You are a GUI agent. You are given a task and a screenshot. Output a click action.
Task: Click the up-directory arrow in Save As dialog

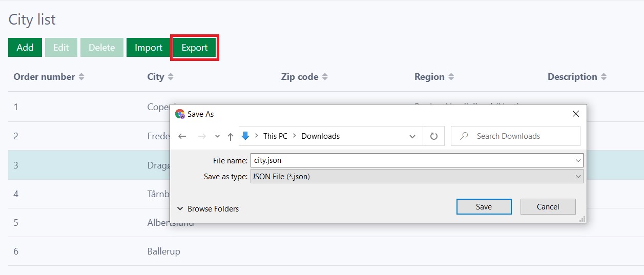click(231, 136)
